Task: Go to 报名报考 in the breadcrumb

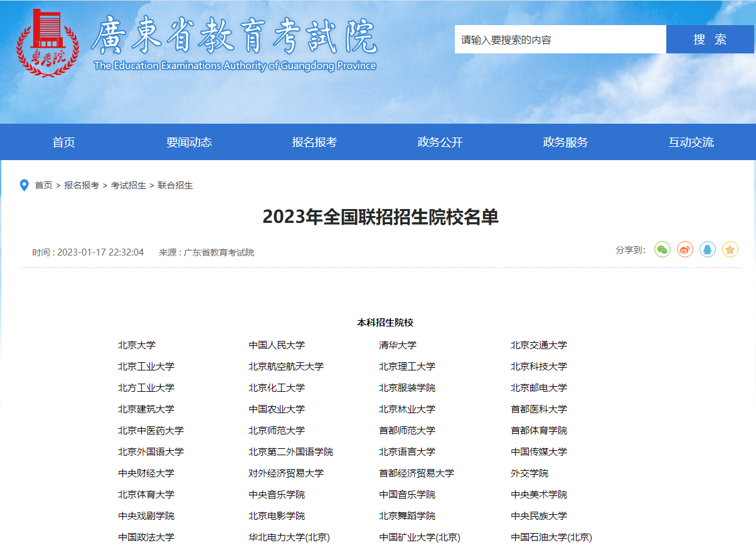Action: pyautogui.click(x=82, y=186)
